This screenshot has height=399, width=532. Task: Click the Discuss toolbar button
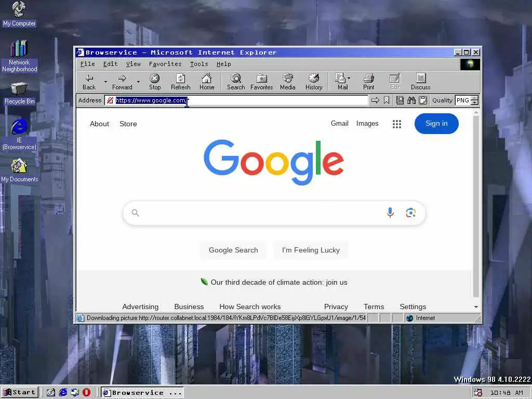(x=421, y=82)
